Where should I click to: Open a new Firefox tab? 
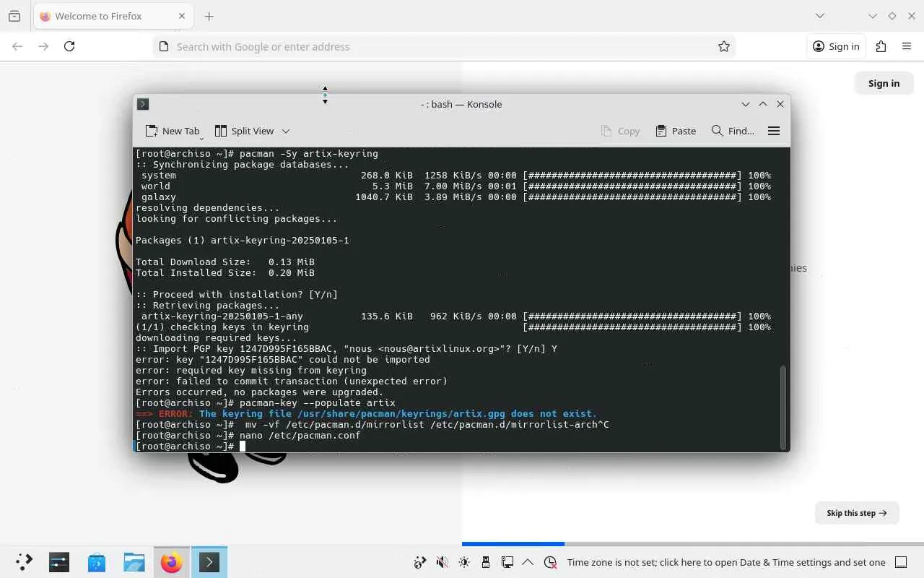pos(209,16)
